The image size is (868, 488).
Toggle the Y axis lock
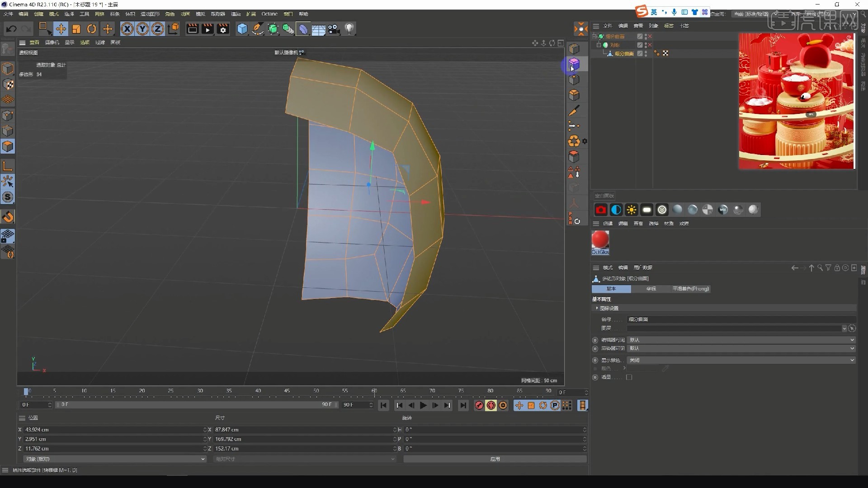coord(142,29)
